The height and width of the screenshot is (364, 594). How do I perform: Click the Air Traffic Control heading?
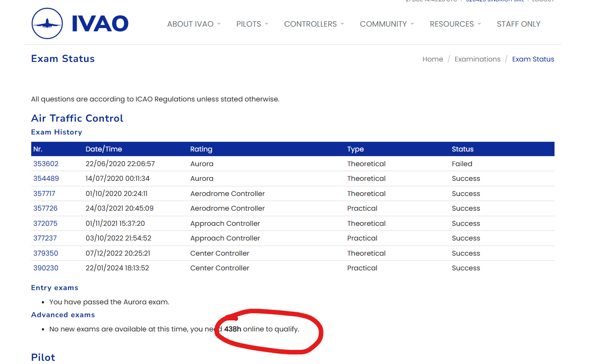(77, 118)
